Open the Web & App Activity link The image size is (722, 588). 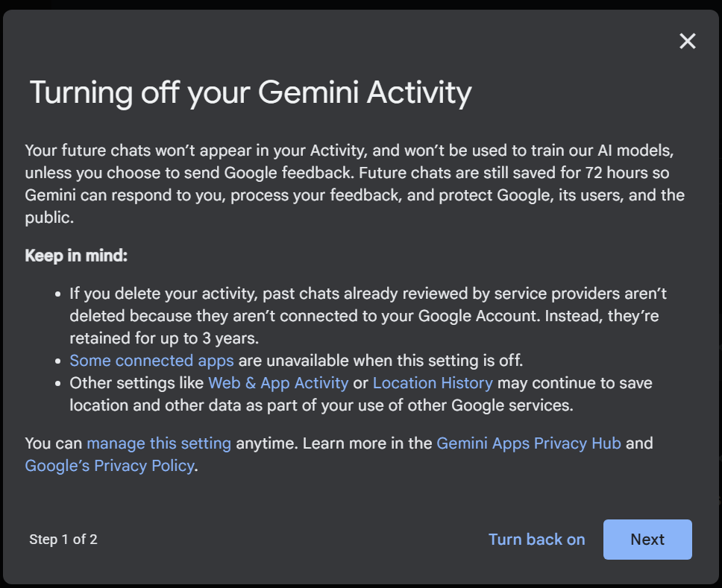coord(278,383)
